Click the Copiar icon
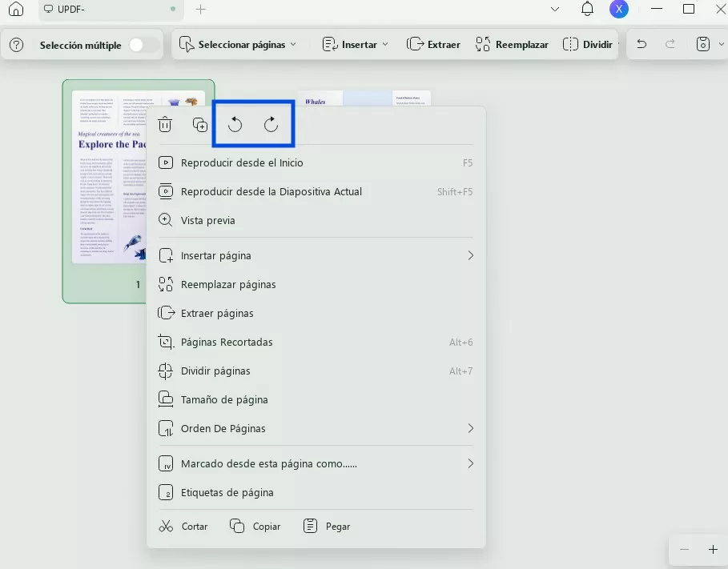 [x=237, y=526]
